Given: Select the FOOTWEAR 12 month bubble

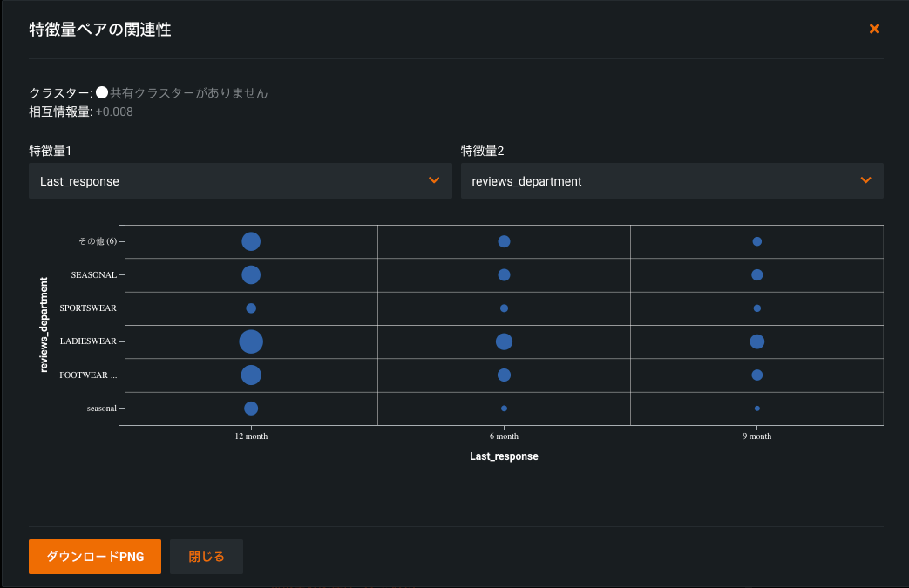Looking at the screenshot, I should tap(251, 375).
